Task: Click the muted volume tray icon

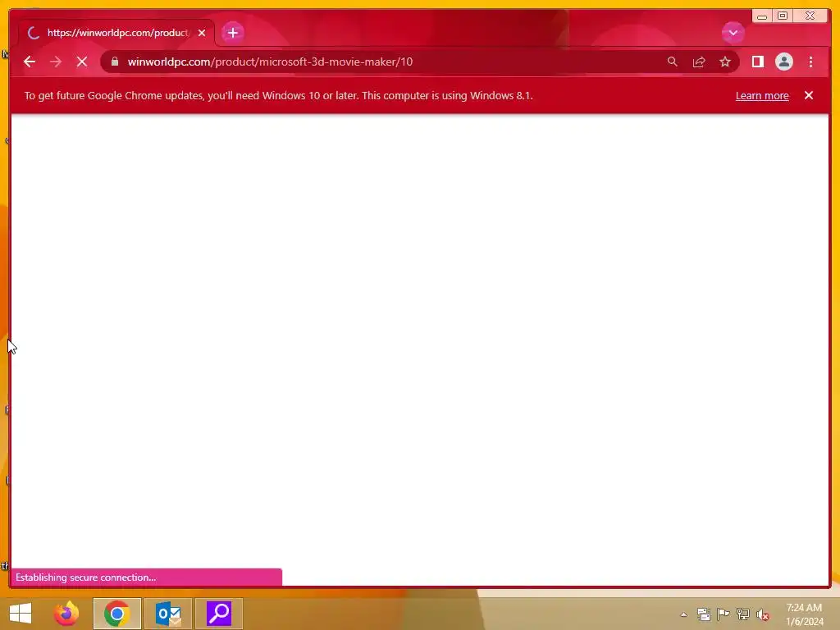Action: [762, 614]
